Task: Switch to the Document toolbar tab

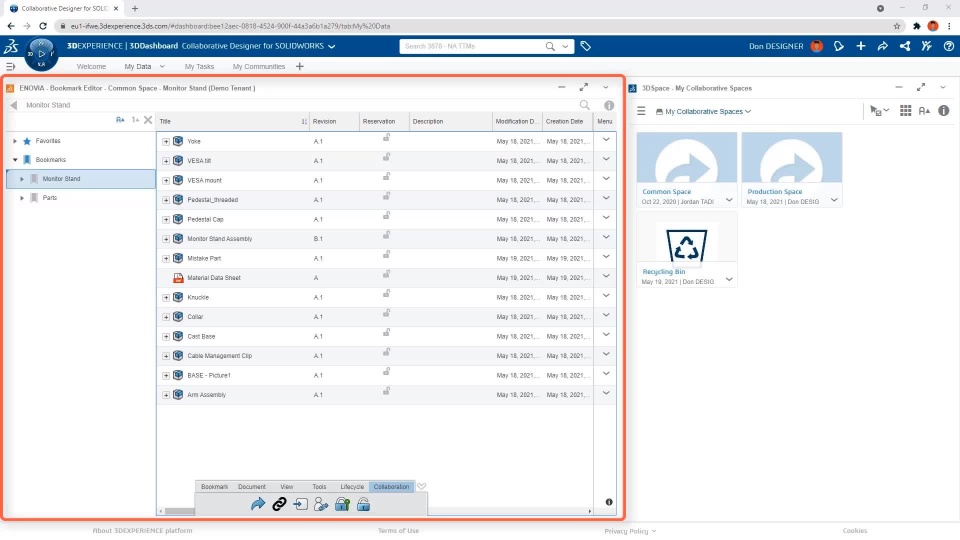Action: (x=252, y=487)
